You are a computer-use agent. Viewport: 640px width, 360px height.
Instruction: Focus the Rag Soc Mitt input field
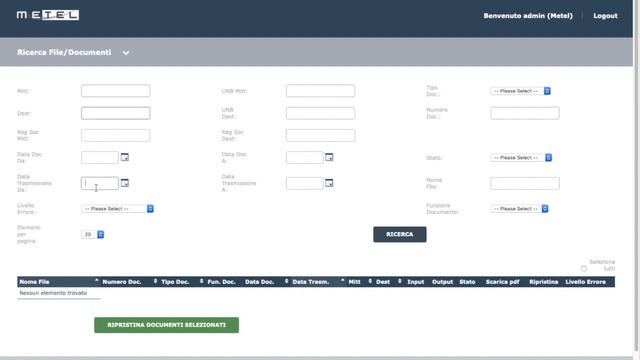(116, 135)
